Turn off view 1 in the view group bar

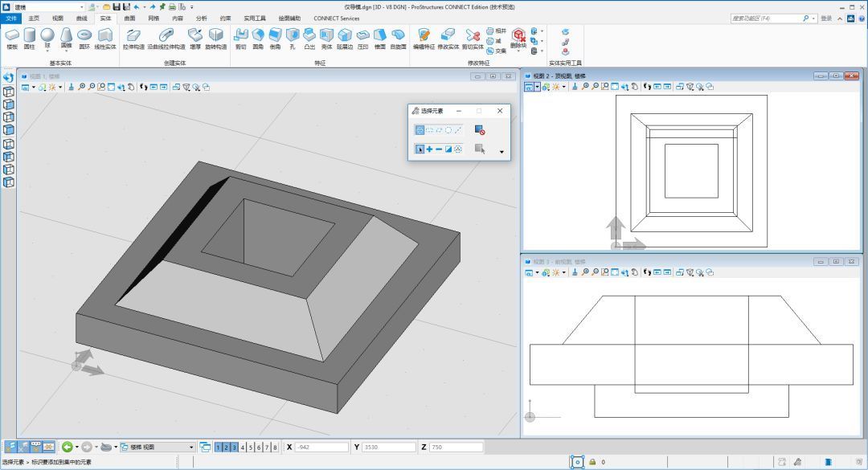coord(218,448)
